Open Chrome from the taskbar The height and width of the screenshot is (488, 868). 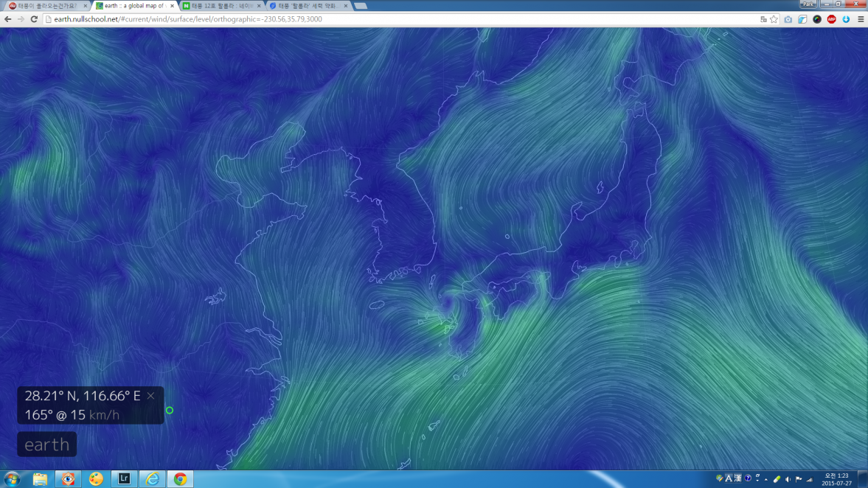[x=180, y=479]
